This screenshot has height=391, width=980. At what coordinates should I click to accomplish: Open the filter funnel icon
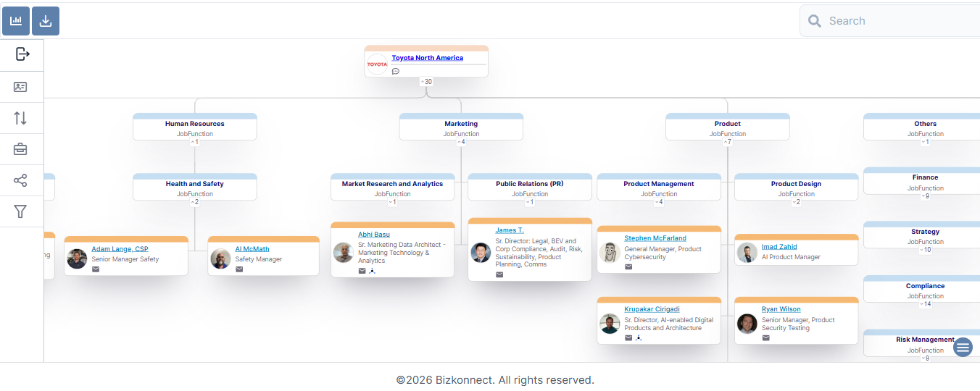tap(20, 211)
